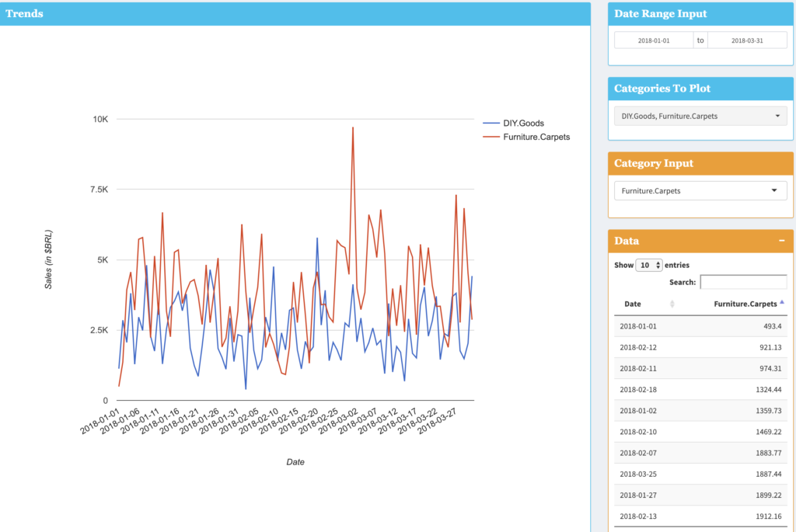Open the Category Input dropdown
This screenshot has width=796, height=532.
coord(700,191)
